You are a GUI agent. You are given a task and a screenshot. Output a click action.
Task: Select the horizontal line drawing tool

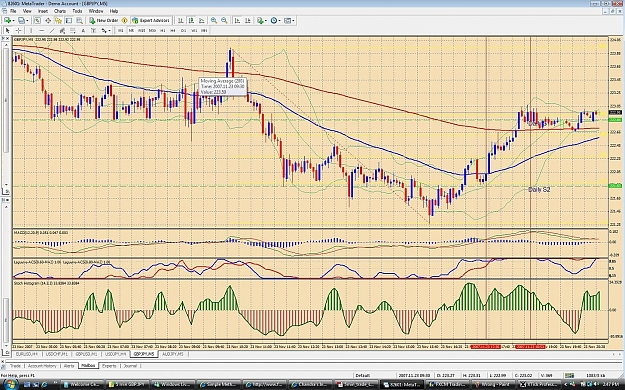tap(41, 30)
